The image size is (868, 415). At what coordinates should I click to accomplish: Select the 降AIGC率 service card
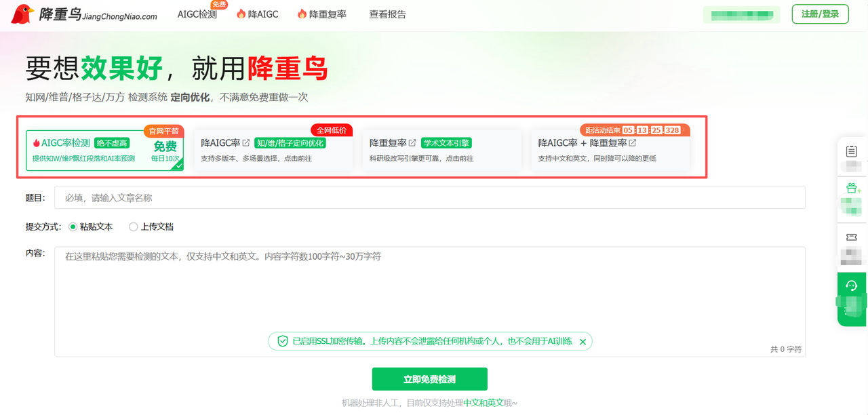[x=273, y=150]
